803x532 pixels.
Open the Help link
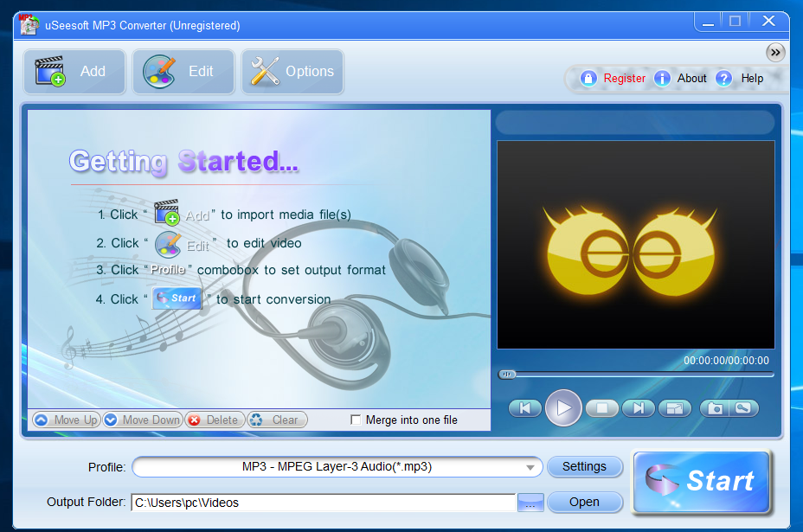pos(752,79)
